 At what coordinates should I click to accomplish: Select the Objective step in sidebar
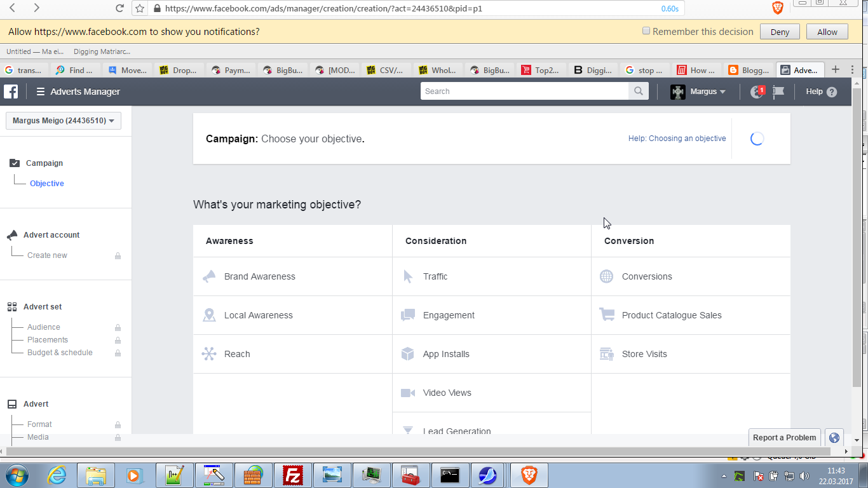(47, 184)
